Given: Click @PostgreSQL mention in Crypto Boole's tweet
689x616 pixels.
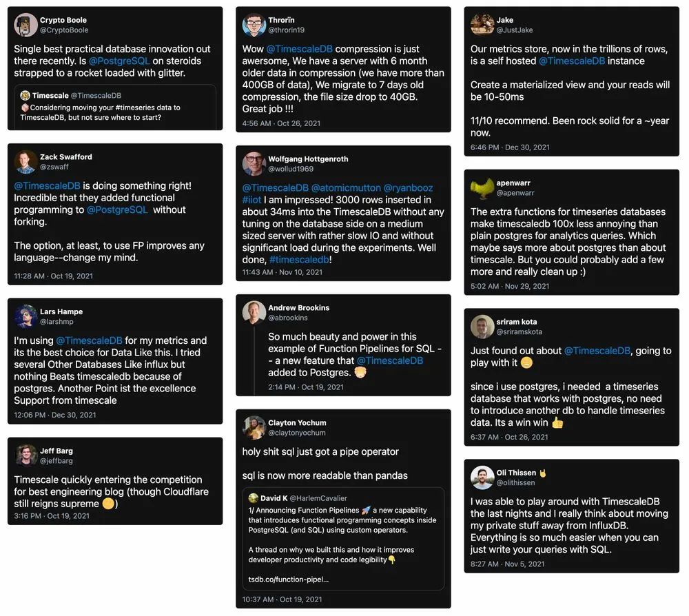Looking at the screenshot, I should pyautogui.click(x=119, y=61).
